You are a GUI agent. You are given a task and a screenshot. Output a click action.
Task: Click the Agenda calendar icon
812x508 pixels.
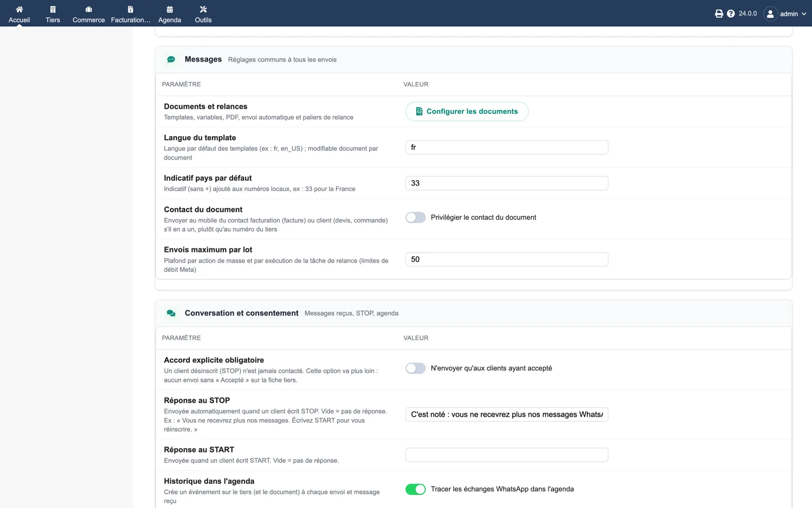click(x=170, y=9)
